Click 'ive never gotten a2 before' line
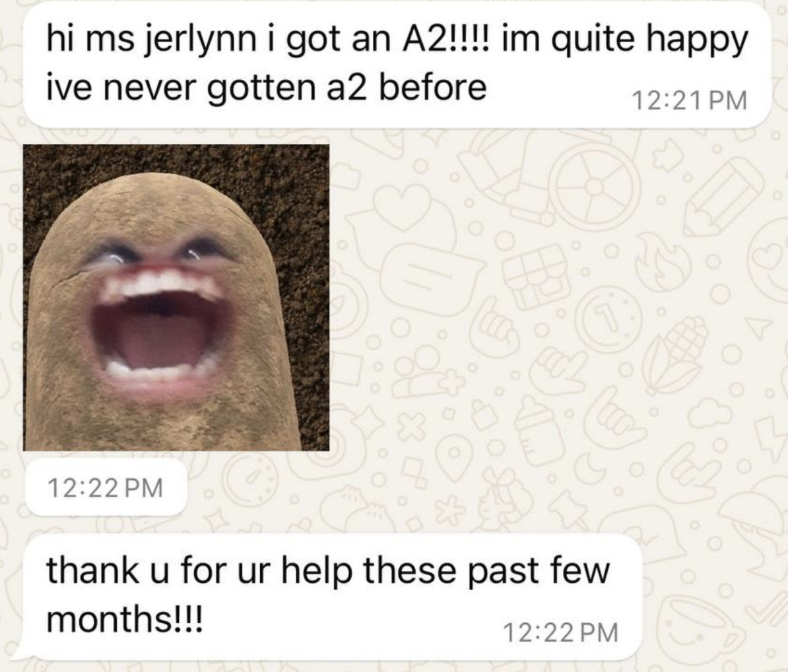Viewport: 788px width, 672px height. (x=267, y=87)
